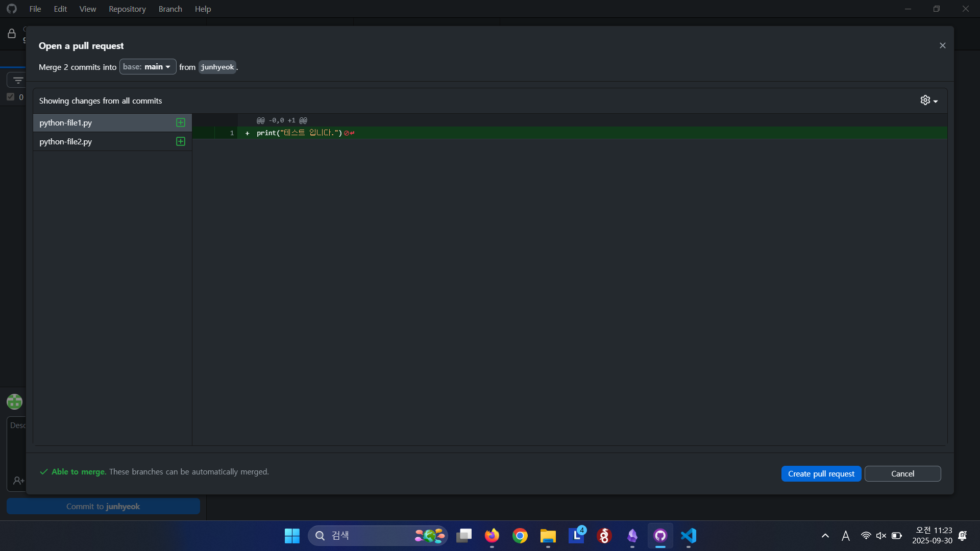Open File Explorer from the taskbar

point(548,536)
